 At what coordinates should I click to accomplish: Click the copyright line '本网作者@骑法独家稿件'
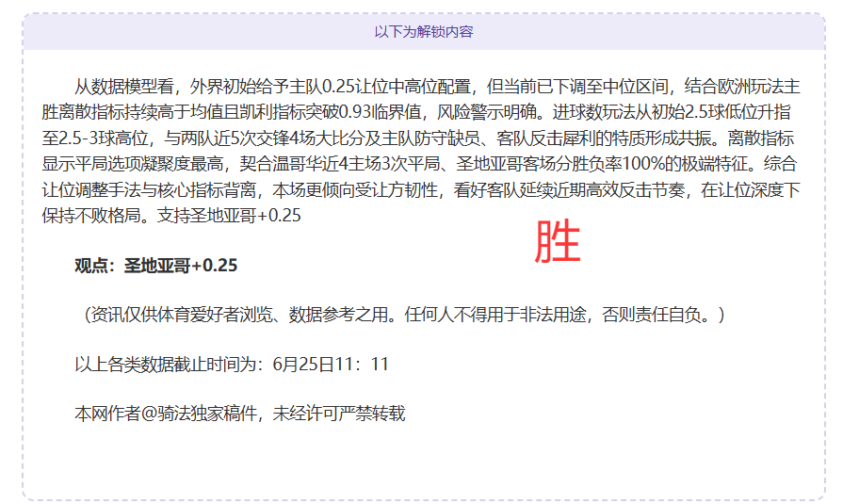click(x=240, y=414)
